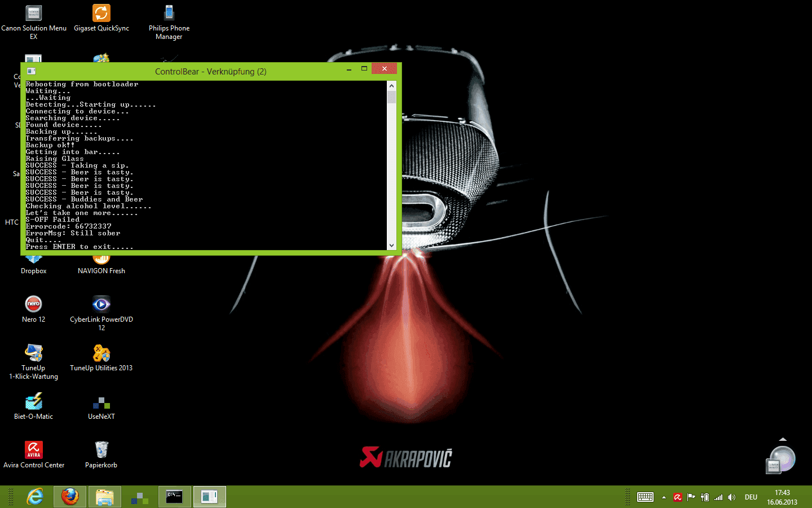Click 'Checking alcohol level......' line

89,206
